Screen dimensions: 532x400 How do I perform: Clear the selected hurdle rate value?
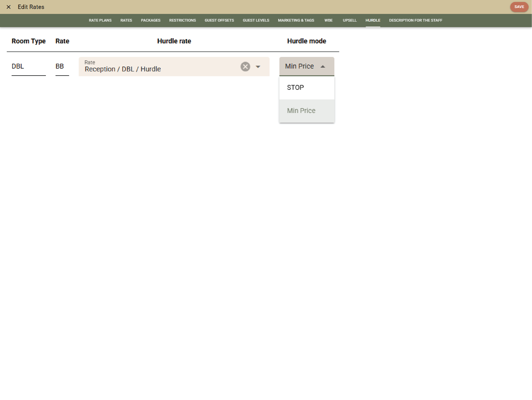[x=245, y=67]
